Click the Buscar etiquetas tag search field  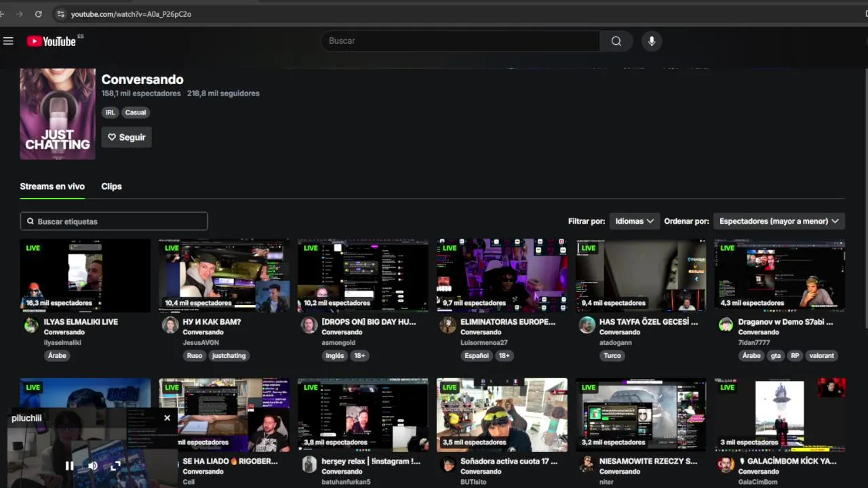114,222
